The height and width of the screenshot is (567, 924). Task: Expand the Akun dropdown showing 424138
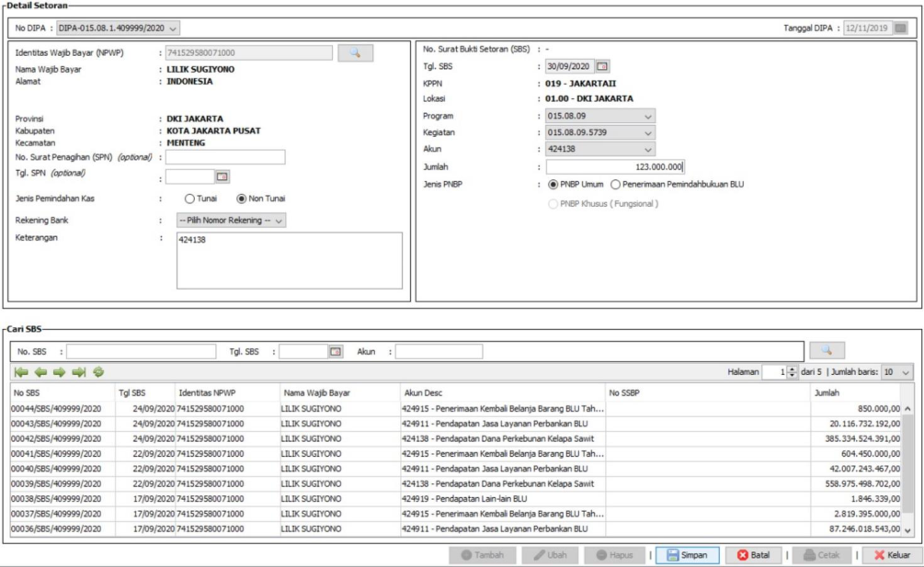pos(648,150)
